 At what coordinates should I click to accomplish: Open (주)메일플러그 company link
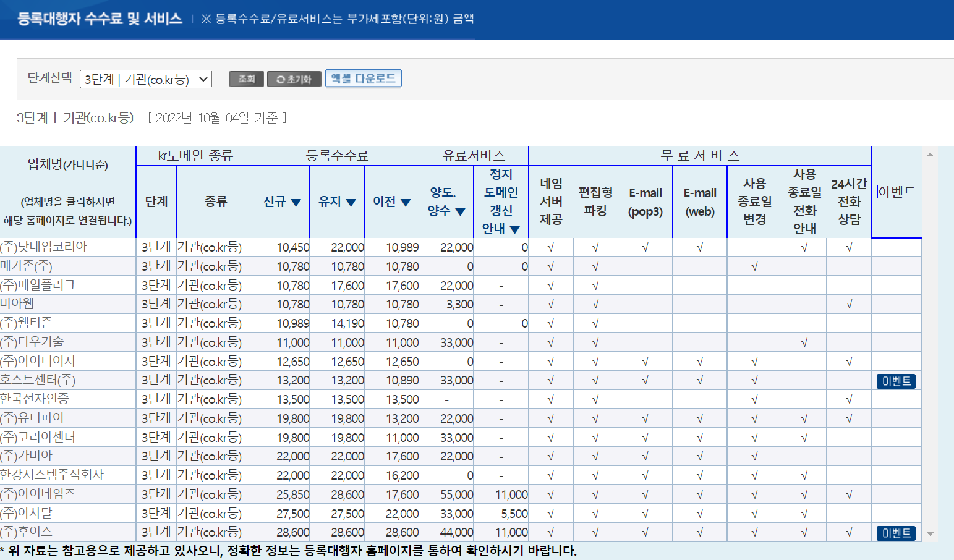coord(38,285)
